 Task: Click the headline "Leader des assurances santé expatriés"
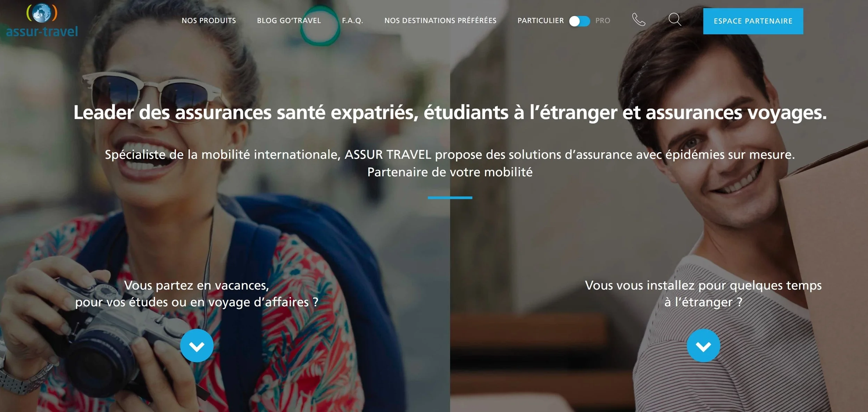pos(450,113)
